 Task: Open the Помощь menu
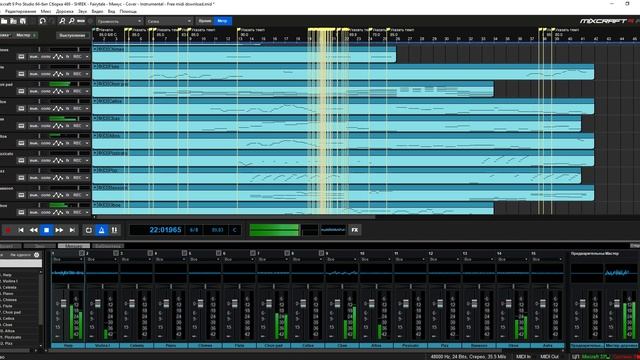pyautogui.click(x=128, y=11)
